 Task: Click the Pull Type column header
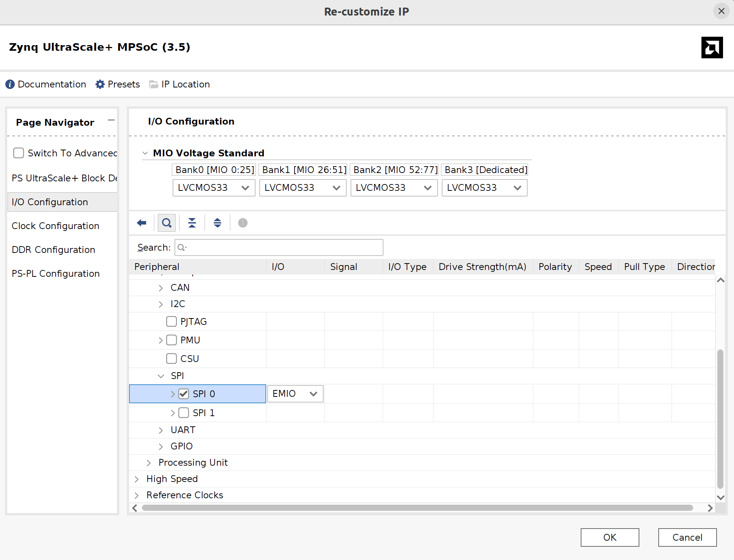pos(645,267)
